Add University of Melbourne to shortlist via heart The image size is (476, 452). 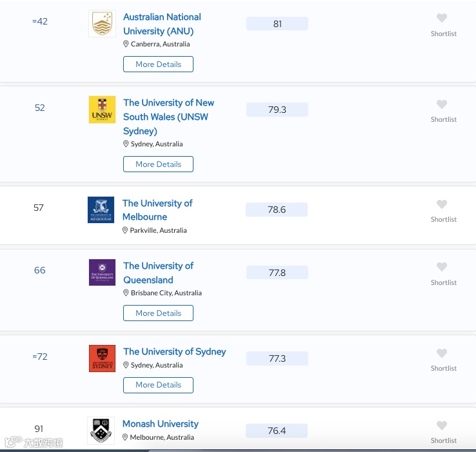tap(442, 204)
